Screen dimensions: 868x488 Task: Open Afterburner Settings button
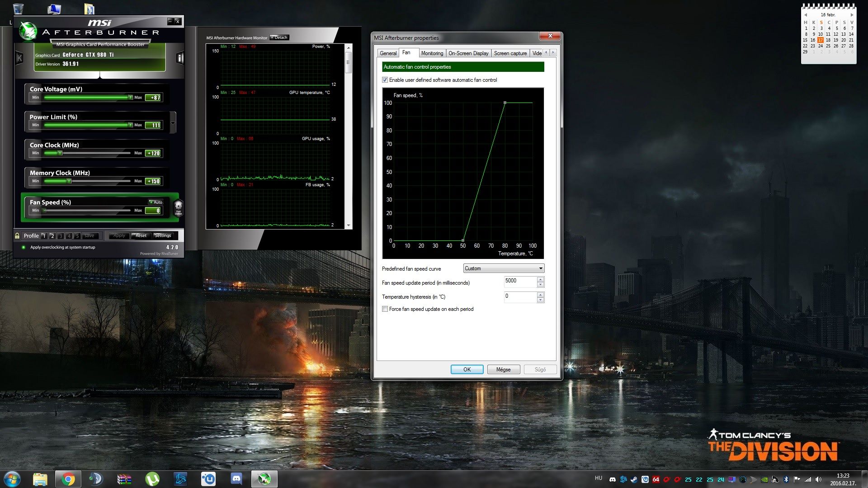point(163,235)
